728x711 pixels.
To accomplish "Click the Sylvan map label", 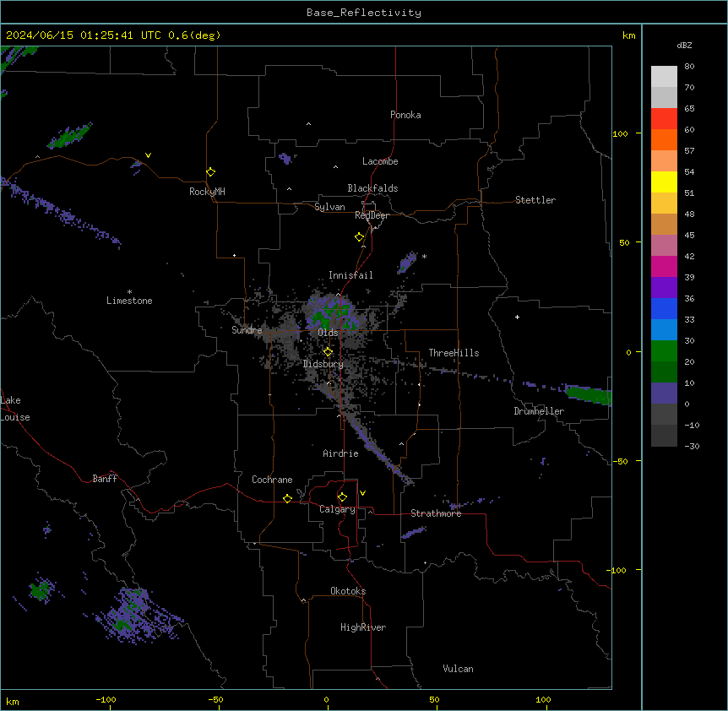I will [329, 207].
